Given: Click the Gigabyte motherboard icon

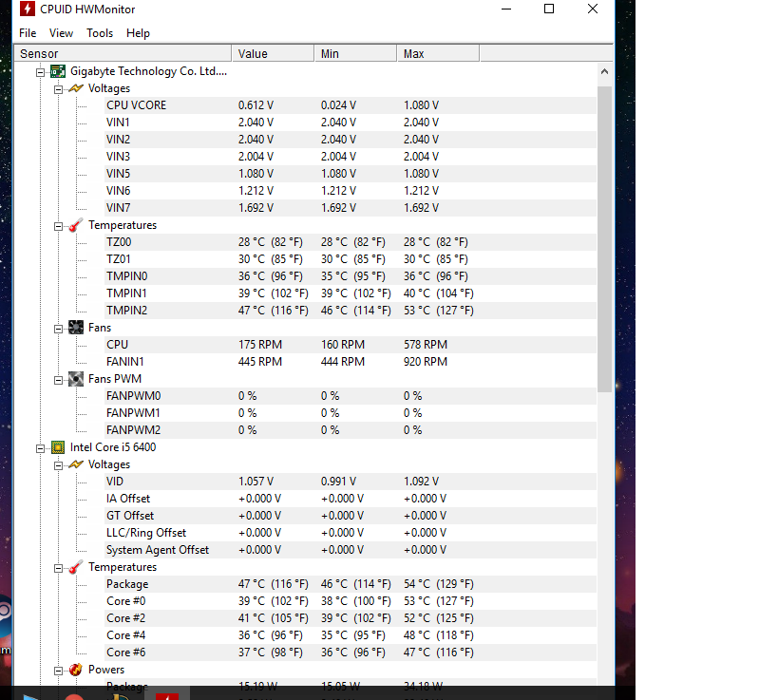Looking at the screenshot, I should 58,71.
